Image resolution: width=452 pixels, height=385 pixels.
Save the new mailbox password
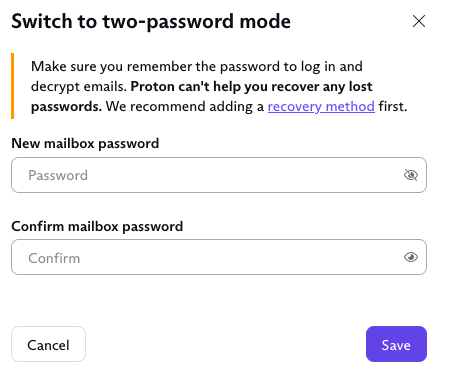[x=396, y=344]
